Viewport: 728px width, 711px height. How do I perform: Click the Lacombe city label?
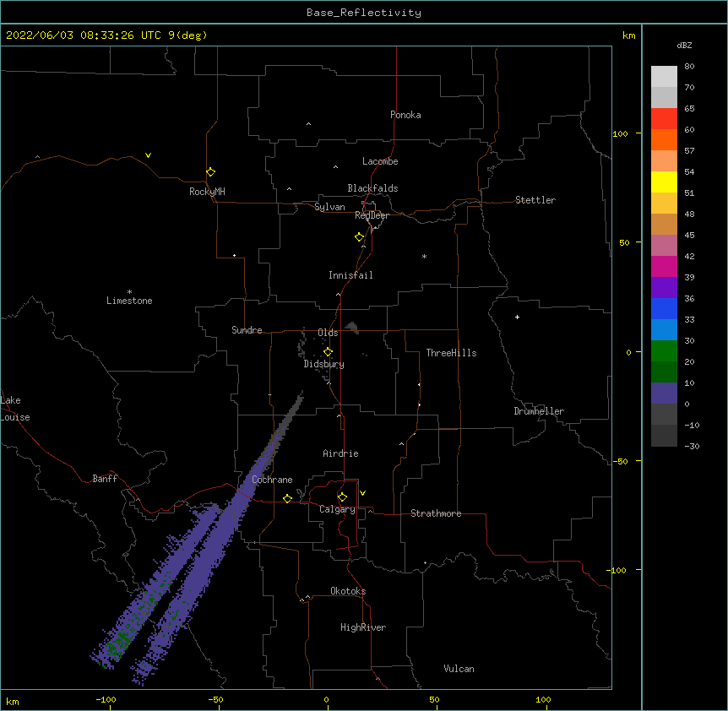pyautogui.click(x=380, y=161)
